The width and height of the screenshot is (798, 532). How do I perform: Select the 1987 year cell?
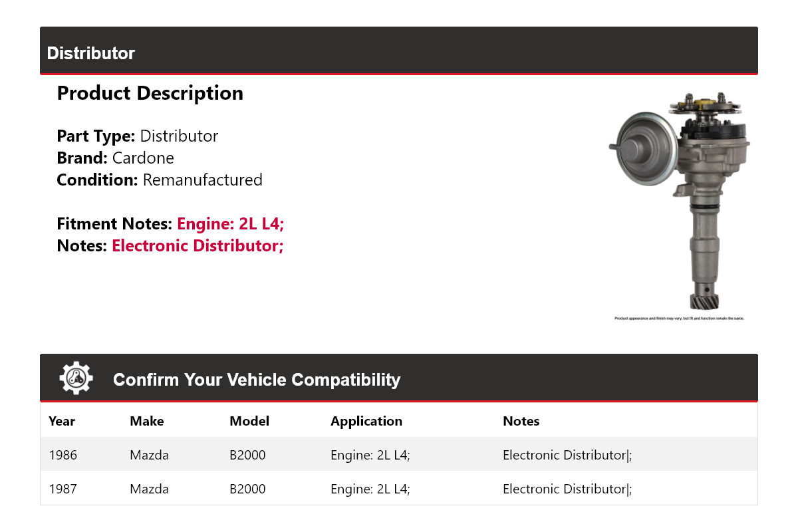(x=63, y=489)
